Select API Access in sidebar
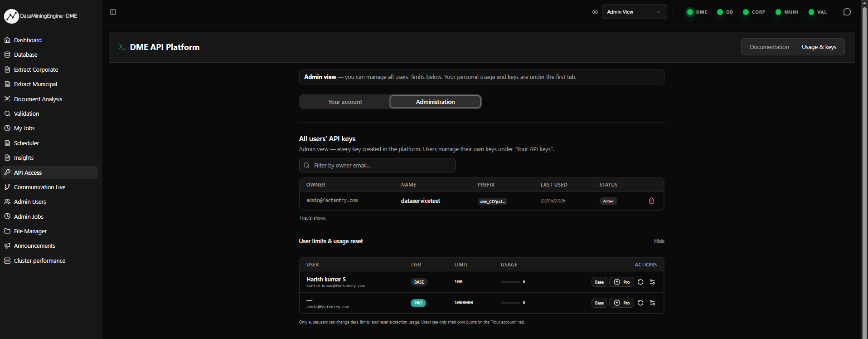Image resolution: width=868 pixels, height=339 pixels. (x=50, y=172)
